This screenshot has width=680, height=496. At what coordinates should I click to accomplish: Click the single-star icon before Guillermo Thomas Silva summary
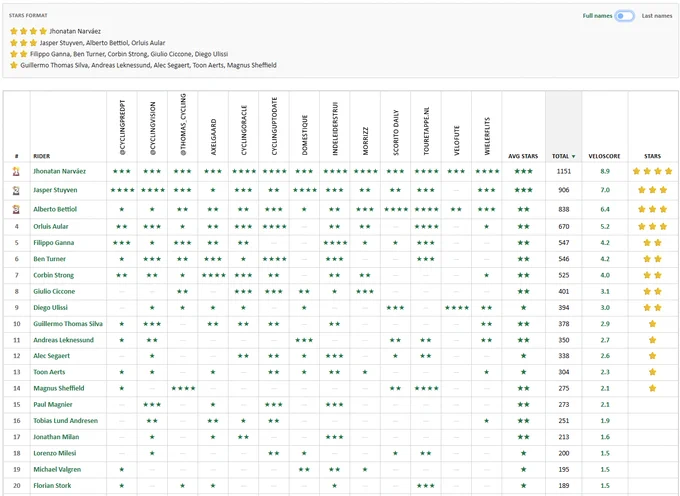pos(13,65)
